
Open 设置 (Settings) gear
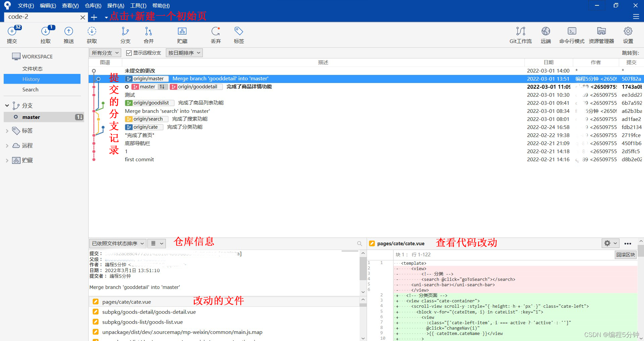pos(628,34)
